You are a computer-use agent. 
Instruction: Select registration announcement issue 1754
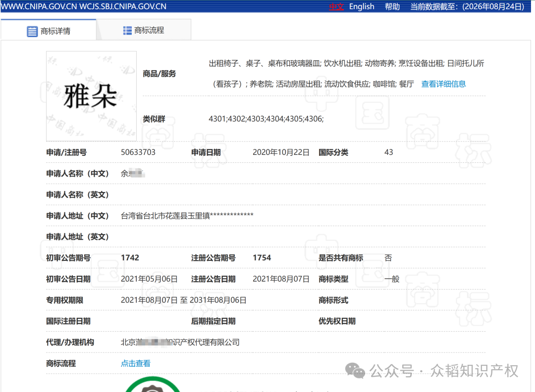pyautogui.click(x=262, y=258)
